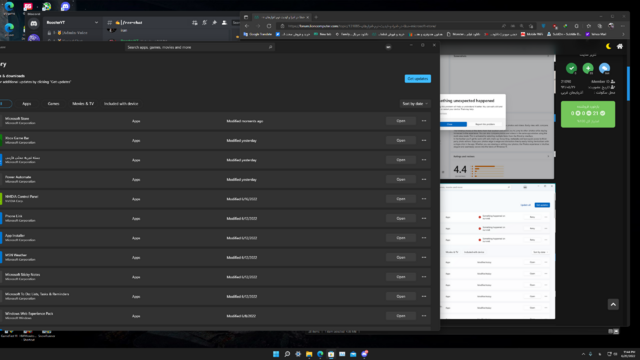
Task: Open Edge favorites star icon in toolbar
Action: [589, 26]
